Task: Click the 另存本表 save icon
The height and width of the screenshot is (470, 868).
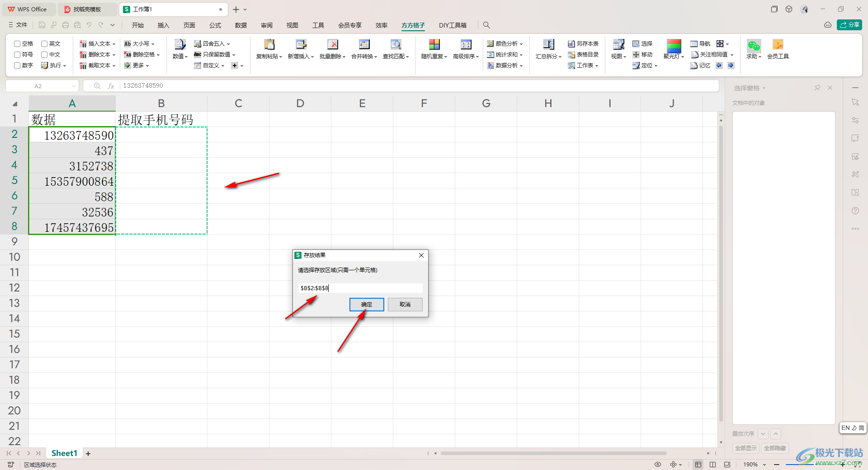Action: click(x=571, y=44)
